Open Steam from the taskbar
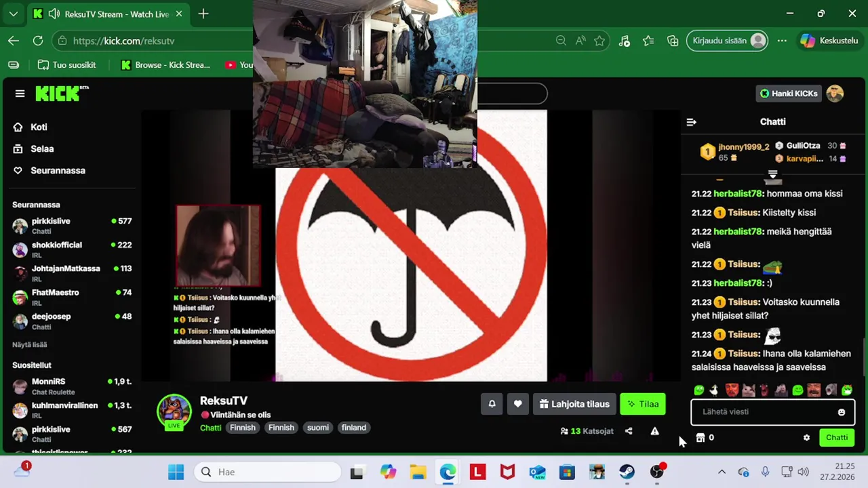 tap(627, 472)
